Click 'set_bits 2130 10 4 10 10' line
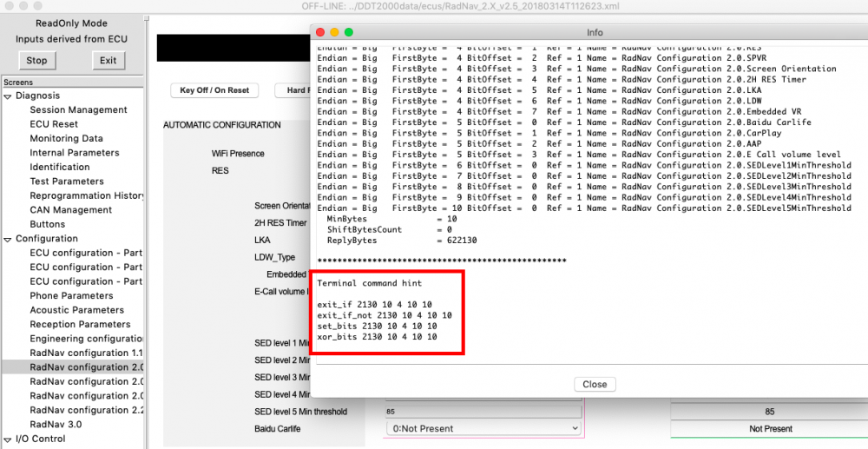Viewport: 868px width, 449px height. pyautogui.click(x=377, y=326)
